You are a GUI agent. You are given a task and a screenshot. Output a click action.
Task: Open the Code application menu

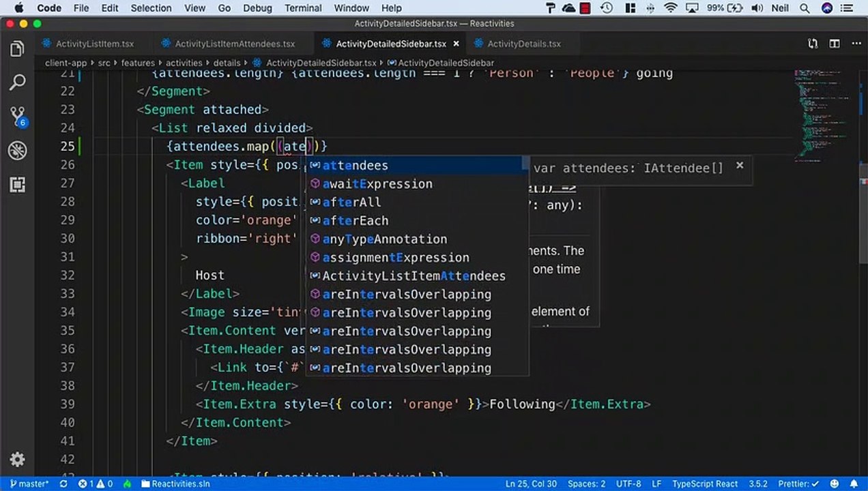point(49,8)
